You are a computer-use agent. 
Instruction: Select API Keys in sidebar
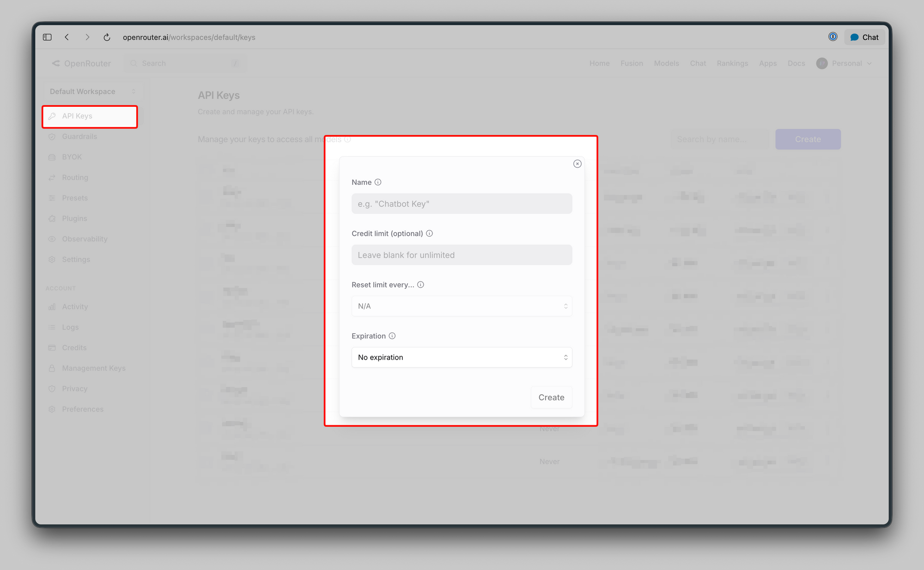click(x=90, y=116)
